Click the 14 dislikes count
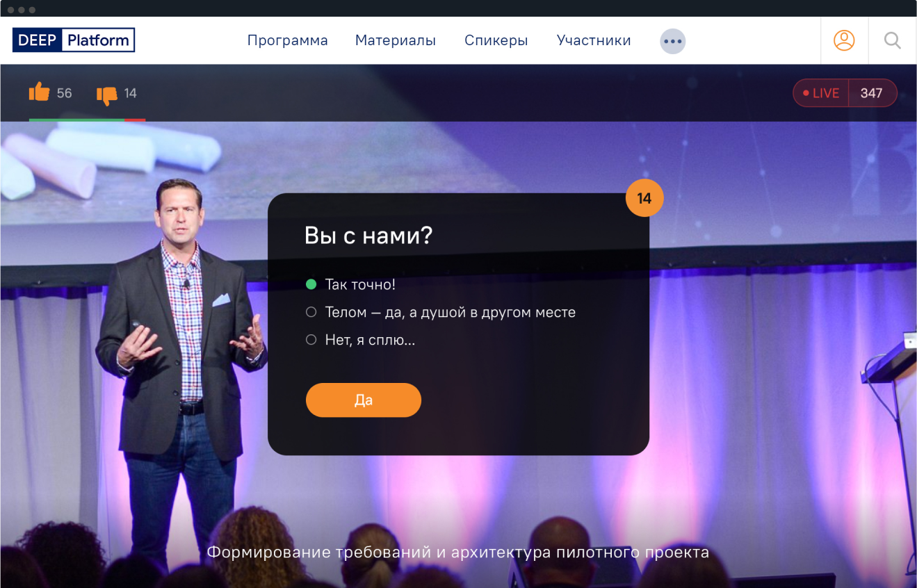This screenshot has width=917, height=588. click(131, 93)
